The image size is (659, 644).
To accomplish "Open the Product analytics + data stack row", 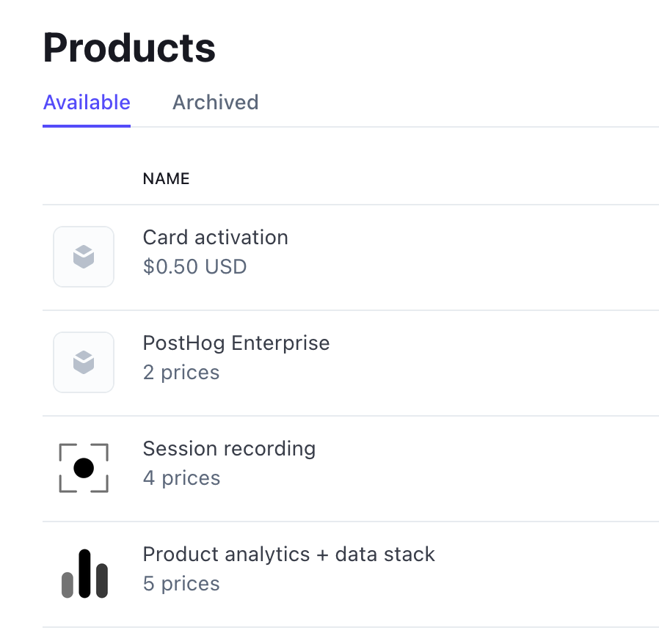I will (x=289, y=554).
